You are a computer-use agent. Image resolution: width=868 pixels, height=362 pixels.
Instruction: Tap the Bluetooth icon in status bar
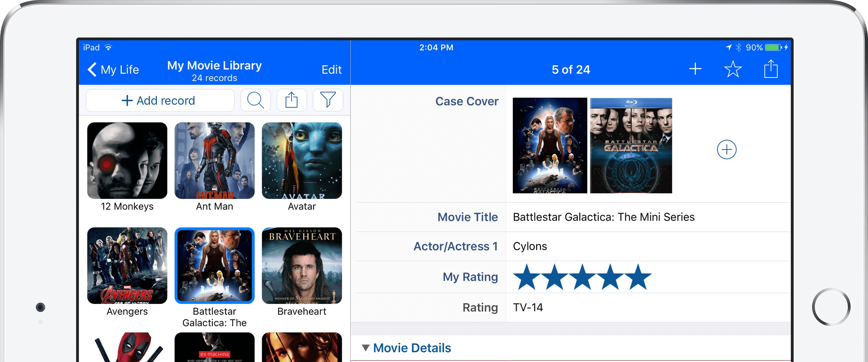click(739, 47)
